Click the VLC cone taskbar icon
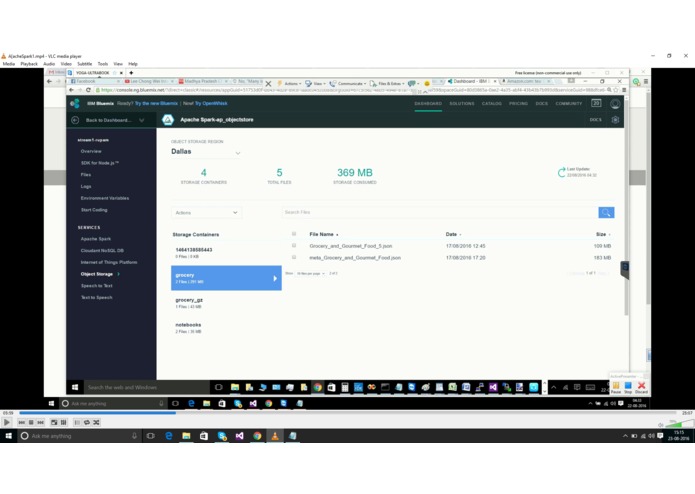The width and height of the screenshot is (695, 494). pos(275,436)
